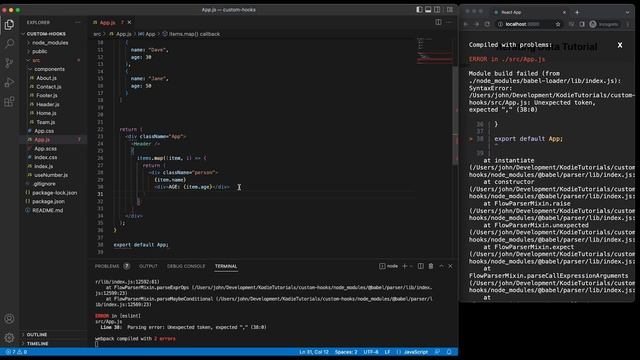Reload the page in browser window

pos(487,24)
